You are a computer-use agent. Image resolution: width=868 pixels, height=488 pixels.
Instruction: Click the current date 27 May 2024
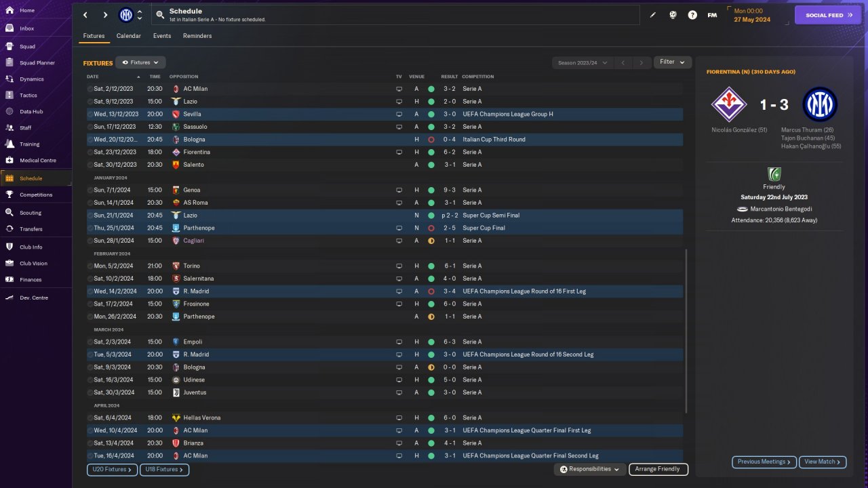point(752,20)
